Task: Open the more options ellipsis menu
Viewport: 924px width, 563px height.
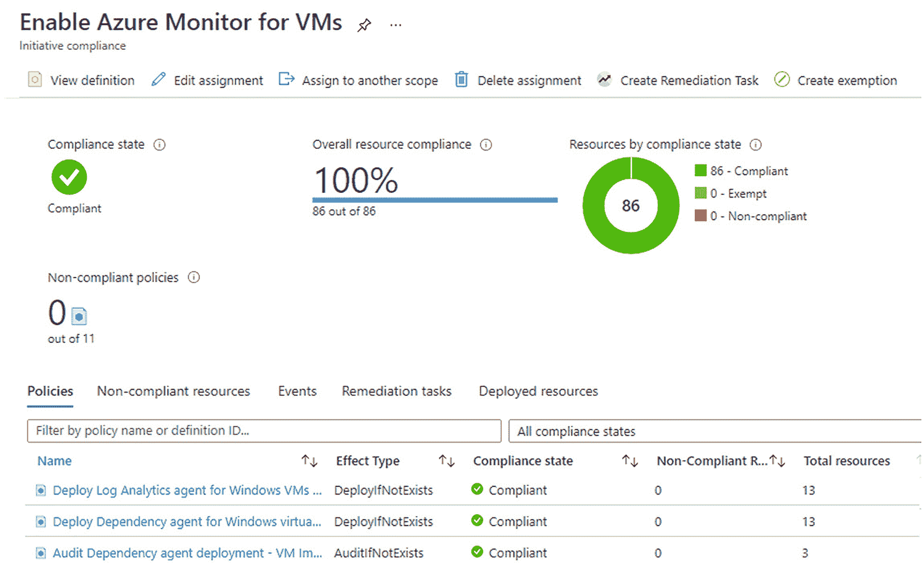Action: click(396, 25)
